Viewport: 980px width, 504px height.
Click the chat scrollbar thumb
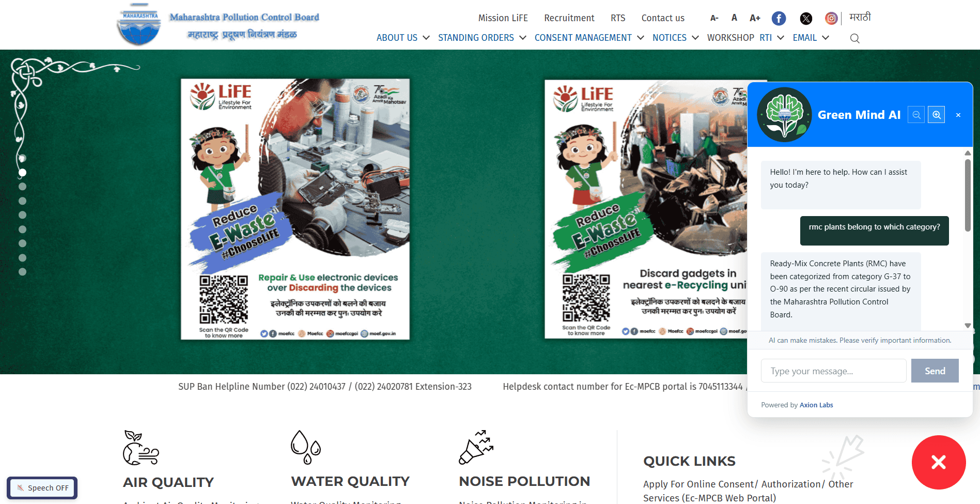click(x=968, y=195)
